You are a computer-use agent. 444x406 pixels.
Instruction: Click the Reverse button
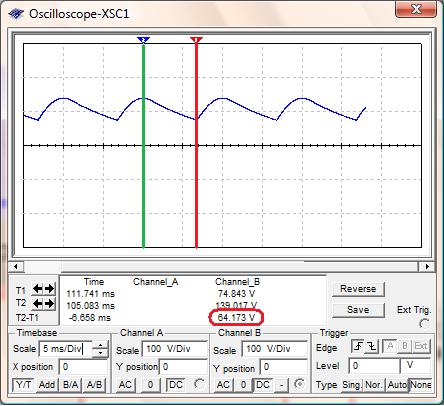[358, 289]
